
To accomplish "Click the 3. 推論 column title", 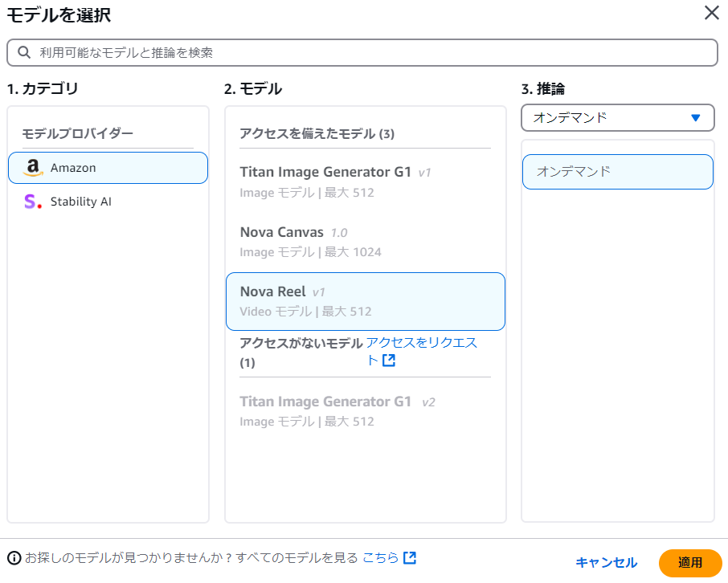I will 542,88.
